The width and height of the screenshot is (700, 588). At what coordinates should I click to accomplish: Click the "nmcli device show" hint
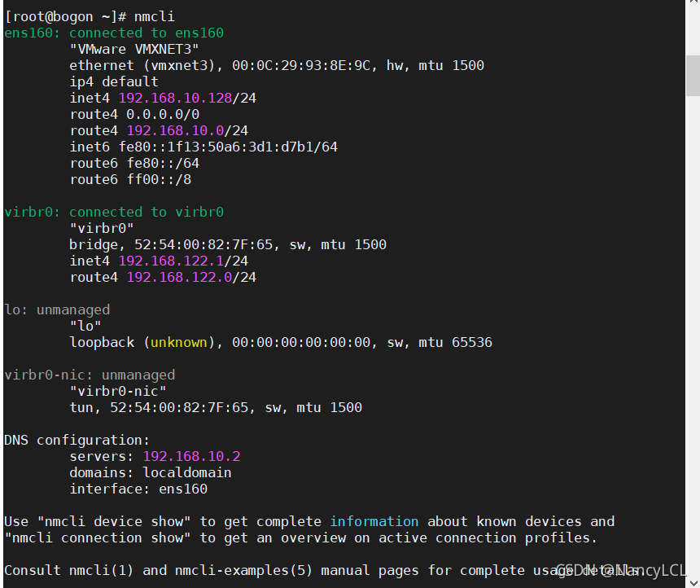pos(114,522)
